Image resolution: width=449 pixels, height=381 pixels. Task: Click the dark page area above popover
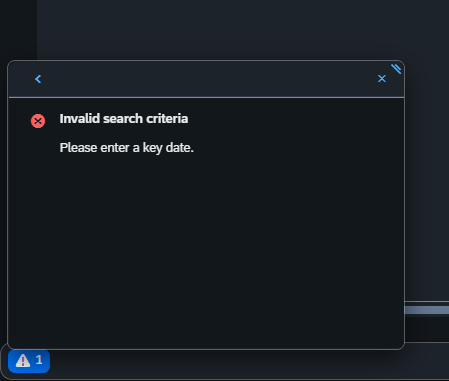[243, 30]
